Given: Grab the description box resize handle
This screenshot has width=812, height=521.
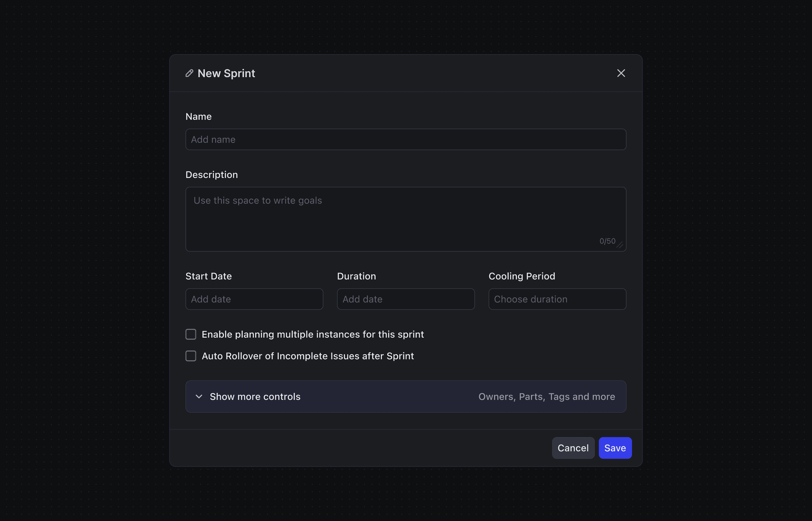Looking at the screenshot, I should [x=620, y=245].
